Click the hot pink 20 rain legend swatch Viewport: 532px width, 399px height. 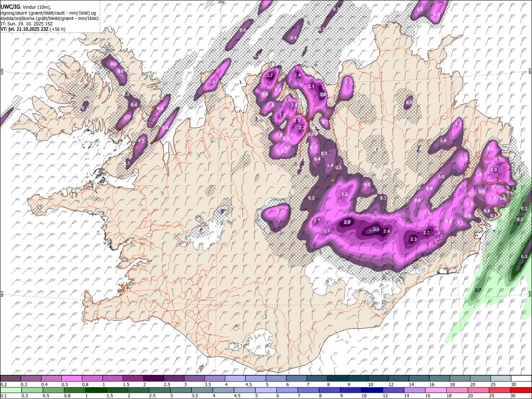pyautogui.click(x=478, y=390)
